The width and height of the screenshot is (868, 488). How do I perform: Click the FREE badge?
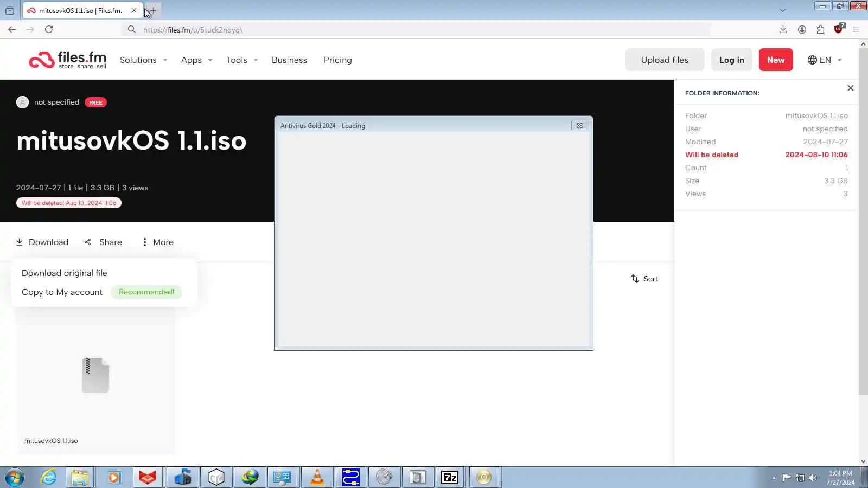click(95, 102)
